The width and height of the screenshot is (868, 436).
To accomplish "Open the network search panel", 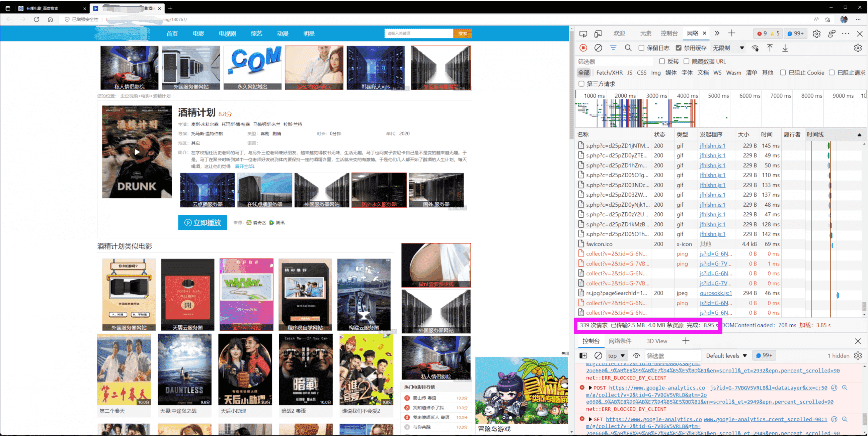I will (x=628, y=48).
